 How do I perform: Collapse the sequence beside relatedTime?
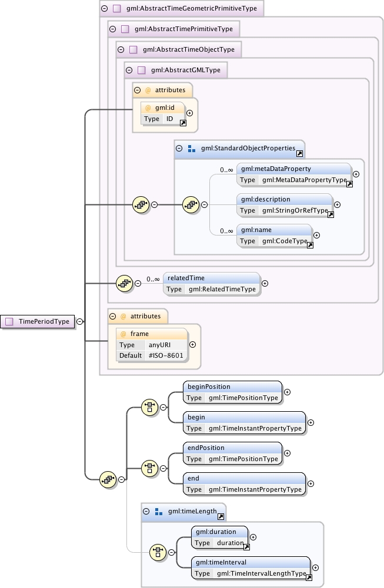[x=138, y=284]
